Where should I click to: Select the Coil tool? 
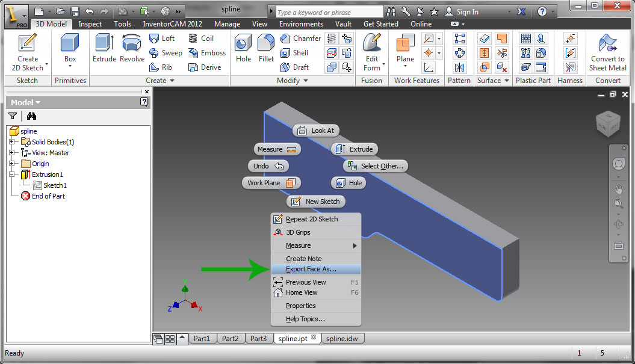click(x=201, y=39)
